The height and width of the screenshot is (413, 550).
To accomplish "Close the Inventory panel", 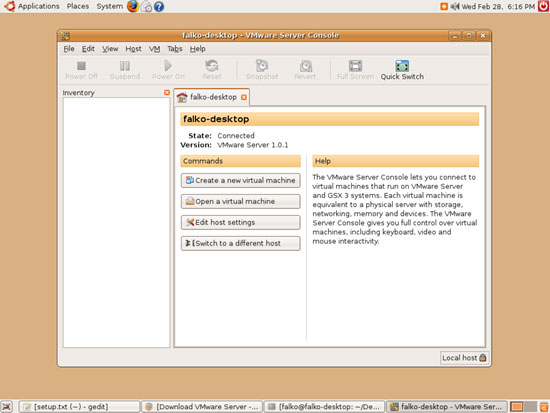I will coord(167,92).
